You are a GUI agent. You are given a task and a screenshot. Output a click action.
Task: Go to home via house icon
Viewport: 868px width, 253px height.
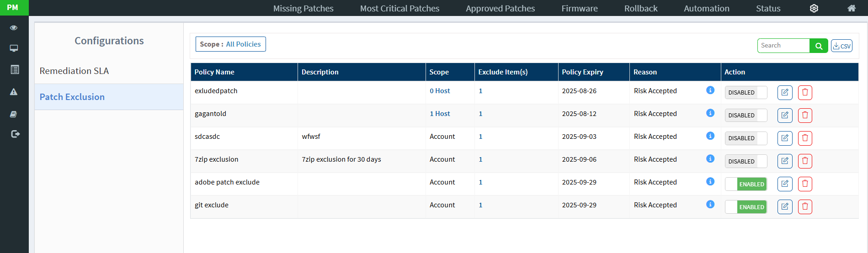tap(851, 8)
